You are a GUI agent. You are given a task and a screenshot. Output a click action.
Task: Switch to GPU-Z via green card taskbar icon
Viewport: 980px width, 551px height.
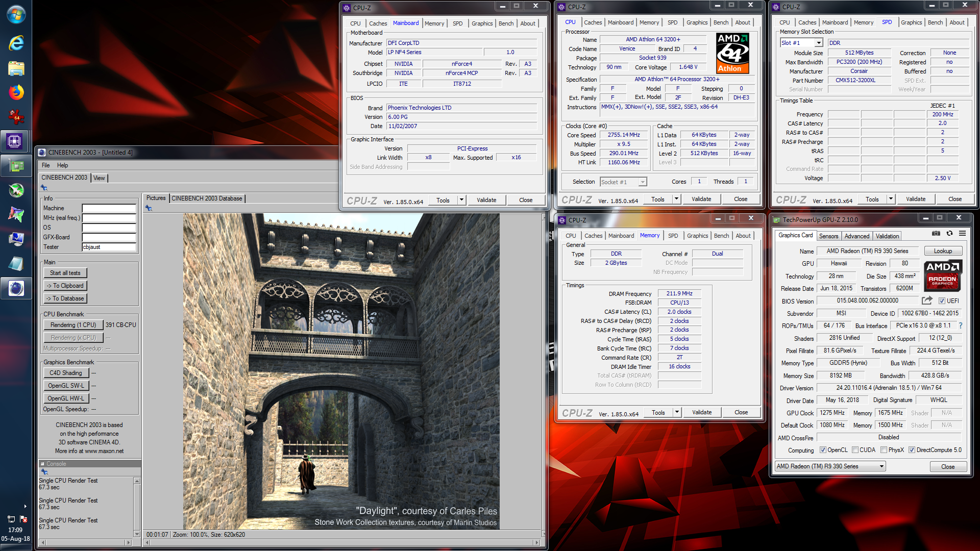tap(16, 166)
